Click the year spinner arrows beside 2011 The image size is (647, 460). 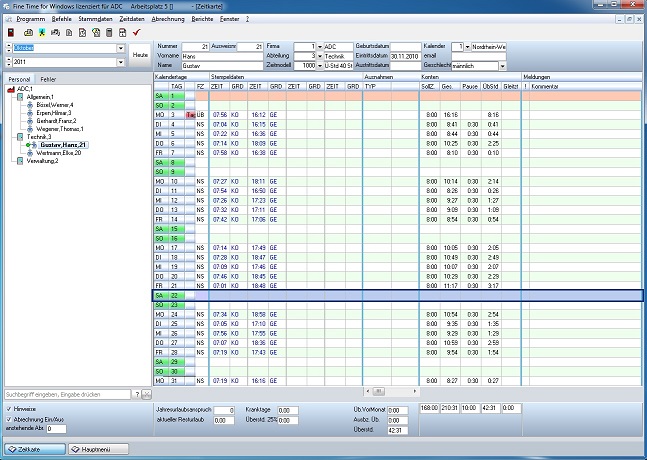9,62
